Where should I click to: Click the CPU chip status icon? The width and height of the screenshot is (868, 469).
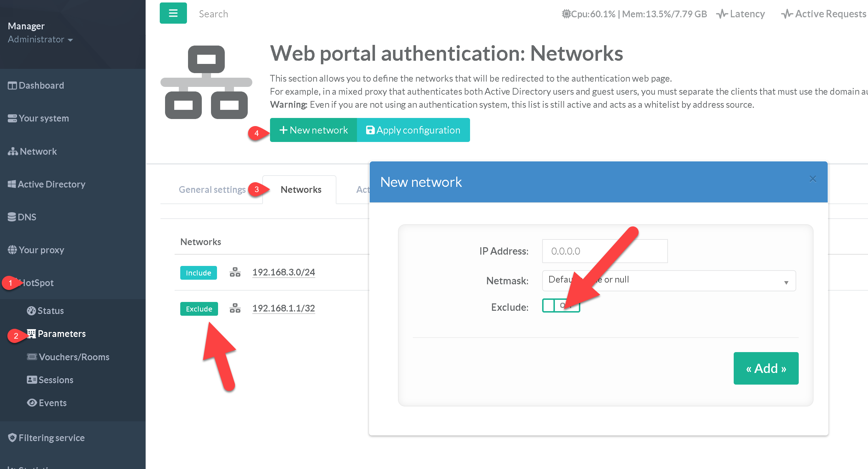pos(566,14)
